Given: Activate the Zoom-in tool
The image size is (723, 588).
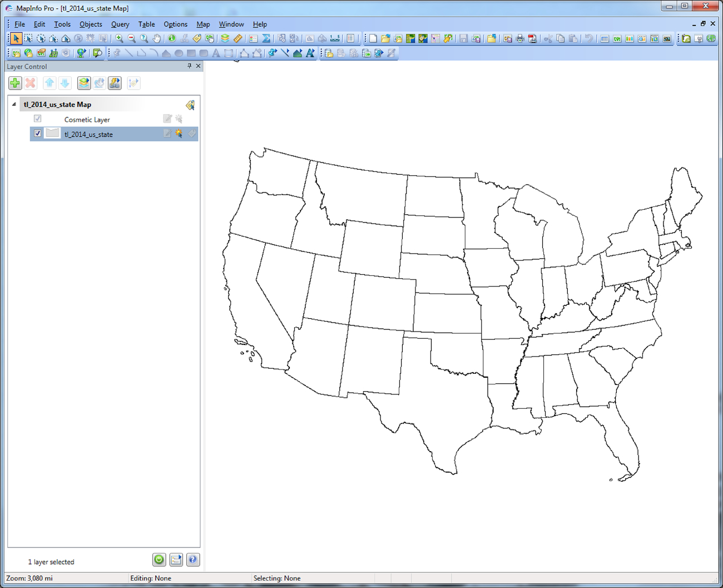Looking at the screenshot, I should [119, 38].
